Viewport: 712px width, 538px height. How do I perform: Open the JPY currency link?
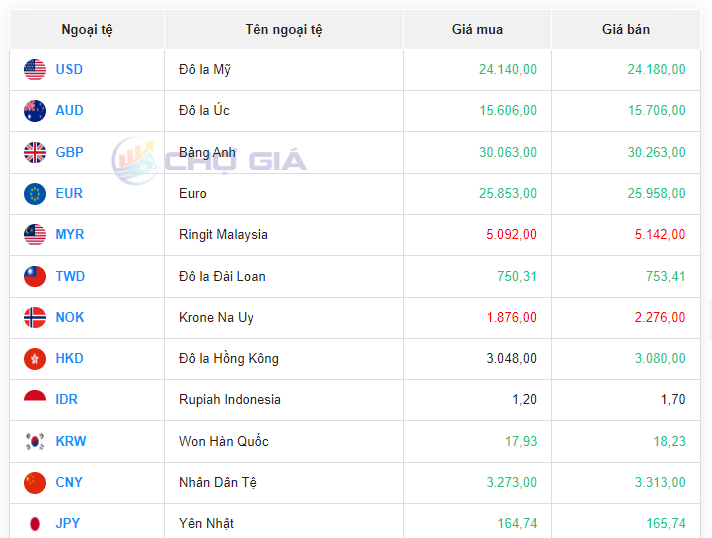coord(68,524)
